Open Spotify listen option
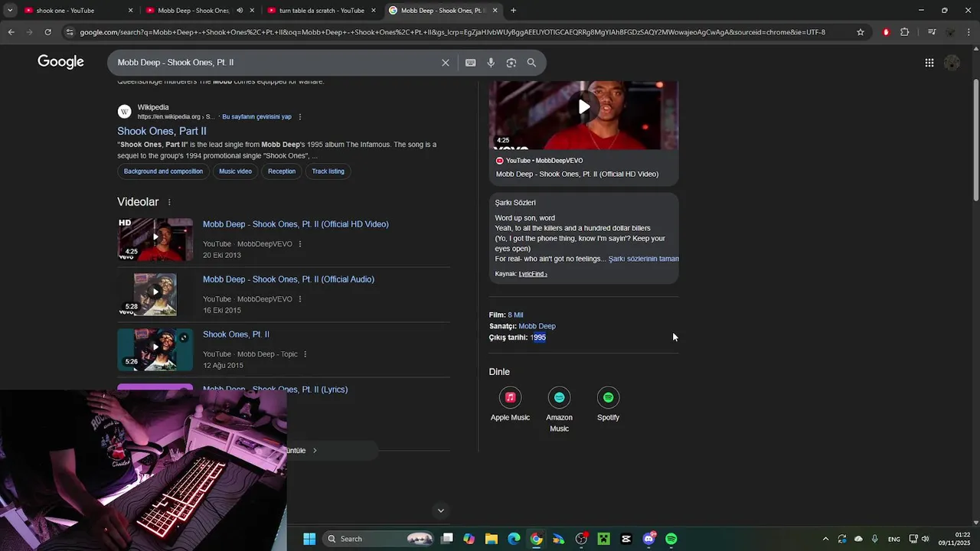This screenshot has height=551, width=980. pos(608,405)
